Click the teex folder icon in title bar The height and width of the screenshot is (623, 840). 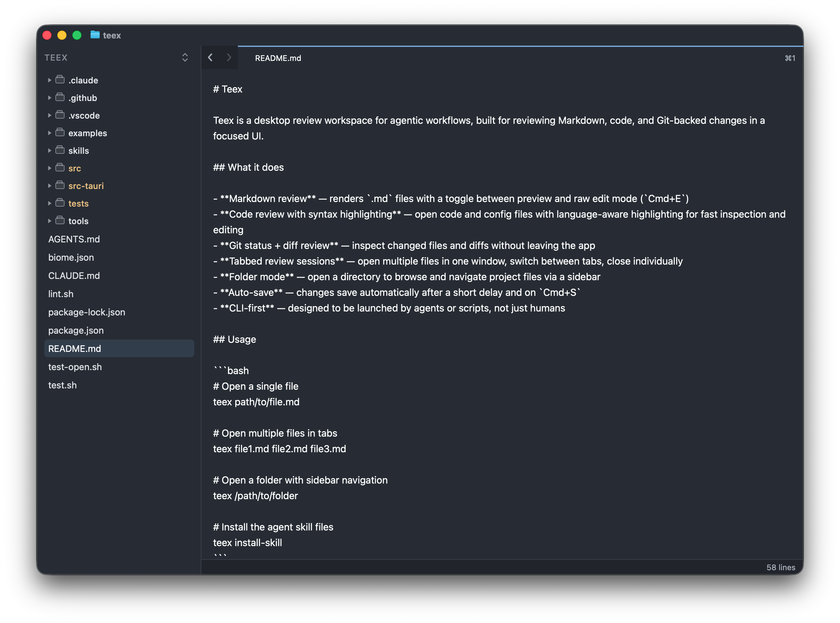tap(95, 35)
